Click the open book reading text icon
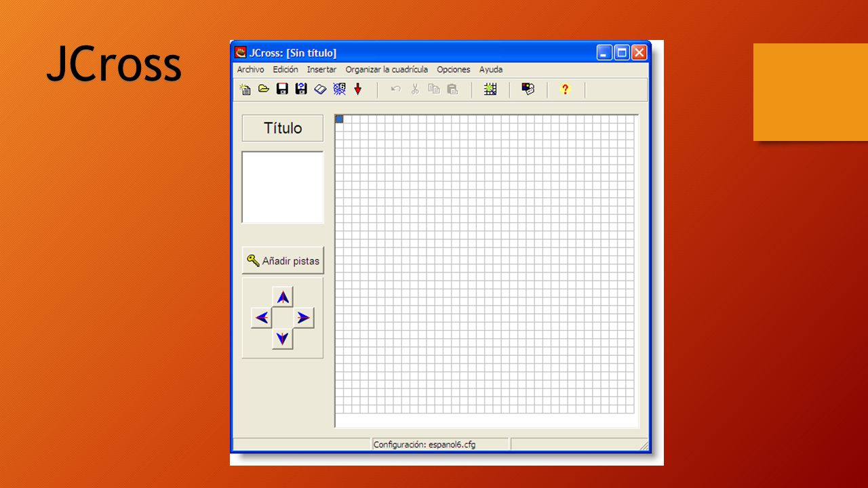Screen dimensions: 868x488 [321, 89]
